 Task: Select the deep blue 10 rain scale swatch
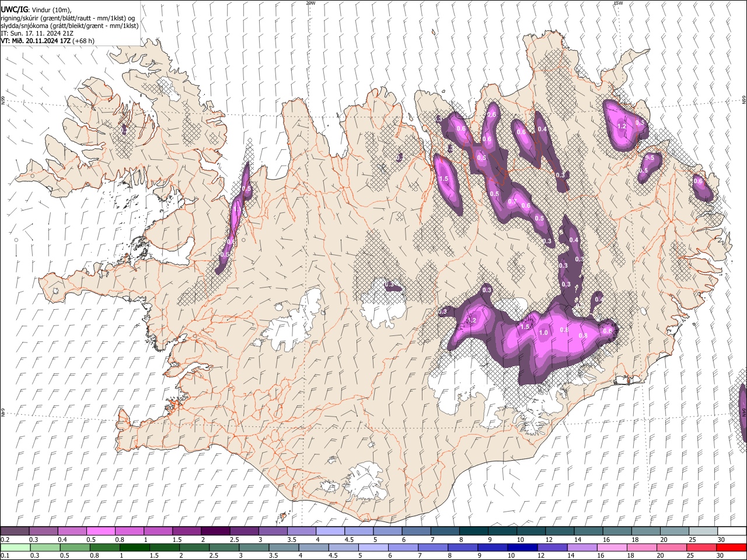[522, 547]
